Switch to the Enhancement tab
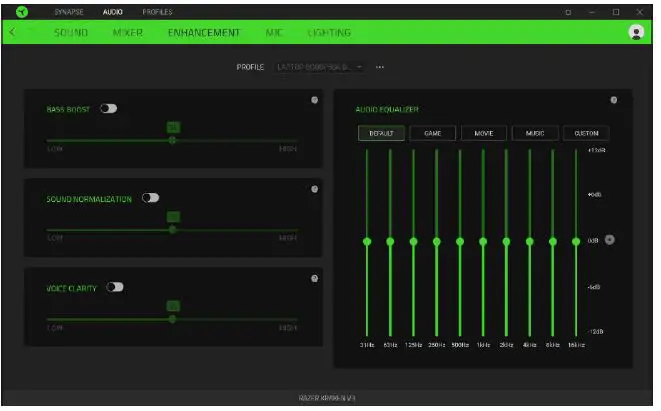This screenshot has width=661, height=411. point(204,32)
